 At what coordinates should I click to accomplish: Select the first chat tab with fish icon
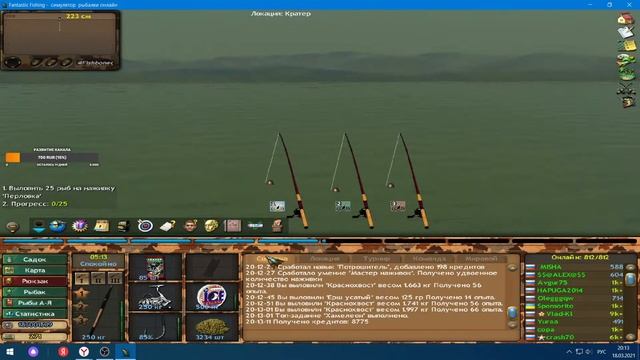(x=272, y=258)
